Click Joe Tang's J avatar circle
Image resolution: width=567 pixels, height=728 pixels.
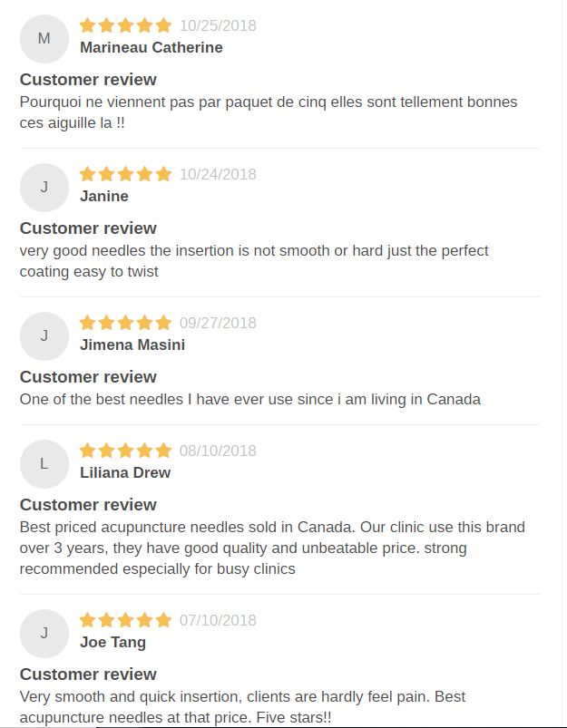point(44,634)
